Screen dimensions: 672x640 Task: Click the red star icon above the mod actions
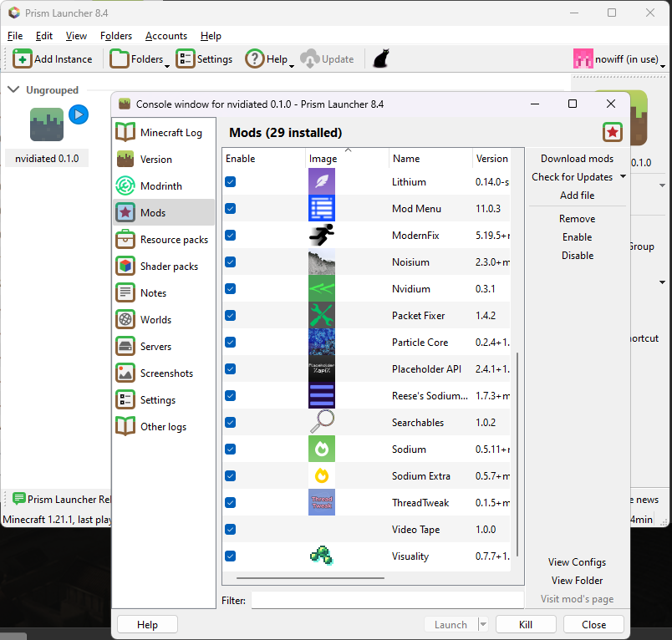click(x=613, y=132)
